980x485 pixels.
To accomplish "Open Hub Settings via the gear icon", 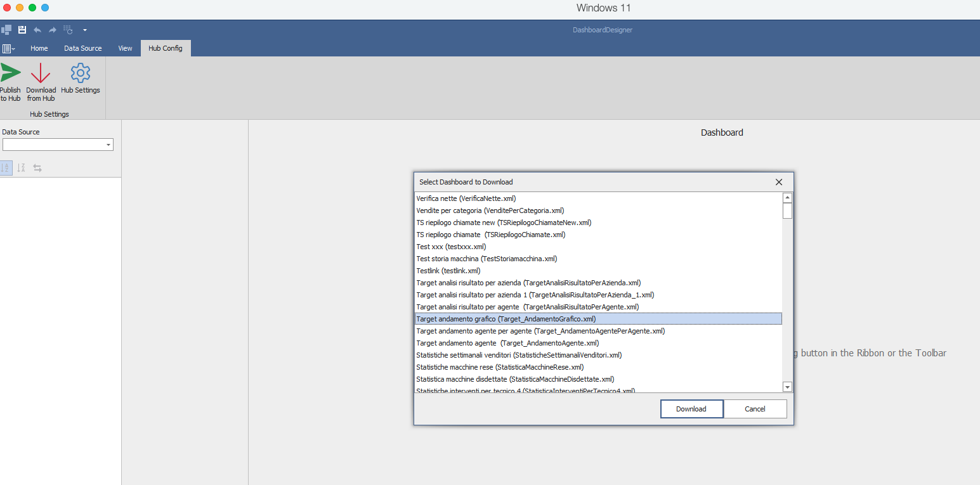I will [x=81, y=73].
